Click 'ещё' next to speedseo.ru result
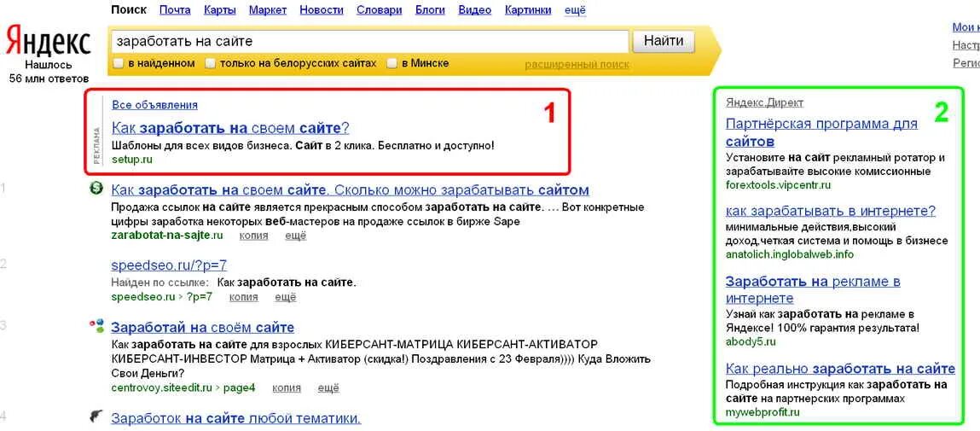The height and width of the screenshot is (431, 980). [x=285, y=297]
